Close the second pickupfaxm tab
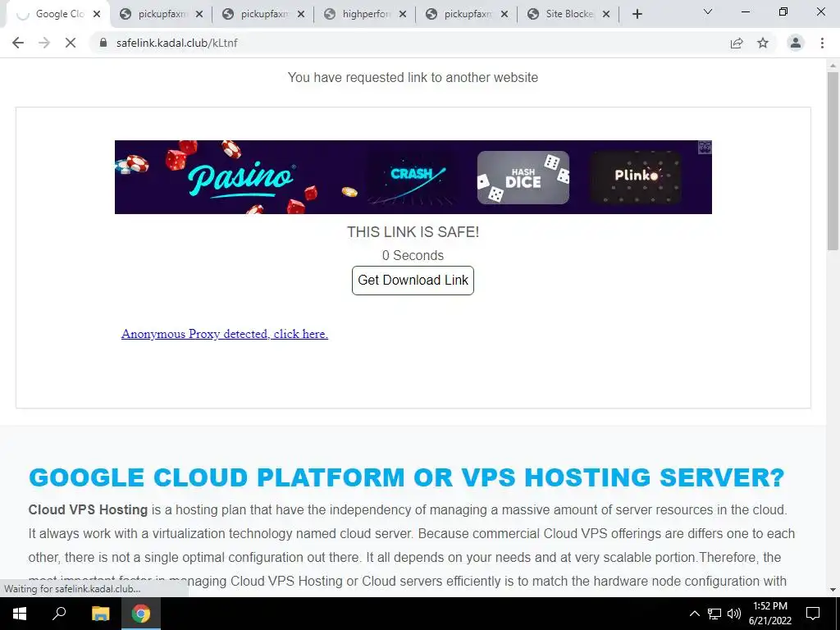The height and width of the screenshot is (630, 840). [x=301, y=14]
